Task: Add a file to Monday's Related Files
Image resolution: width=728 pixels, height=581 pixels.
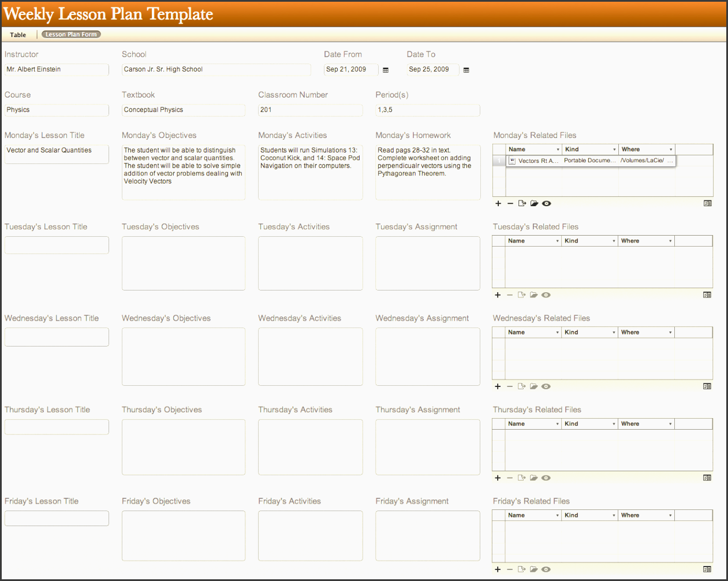Action: [498, 203]
